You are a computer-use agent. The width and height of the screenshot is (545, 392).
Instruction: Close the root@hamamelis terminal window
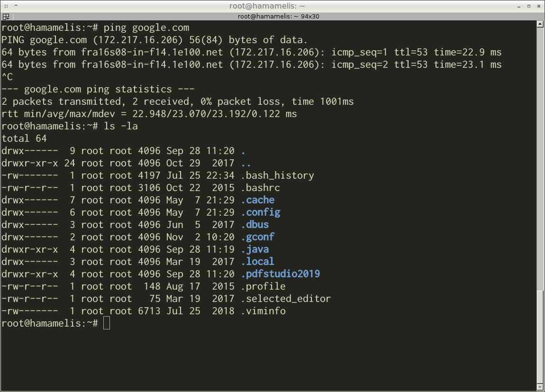539,6
